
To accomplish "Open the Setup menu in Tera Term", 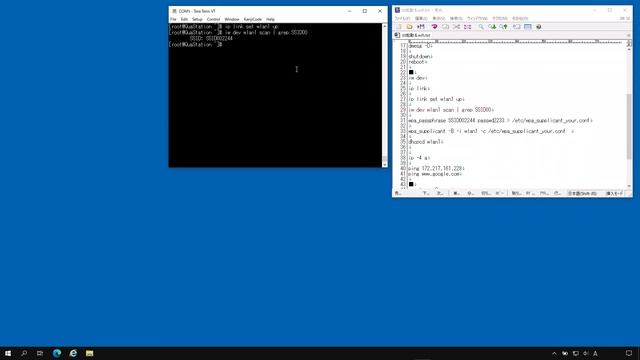I will coord(197,19).
